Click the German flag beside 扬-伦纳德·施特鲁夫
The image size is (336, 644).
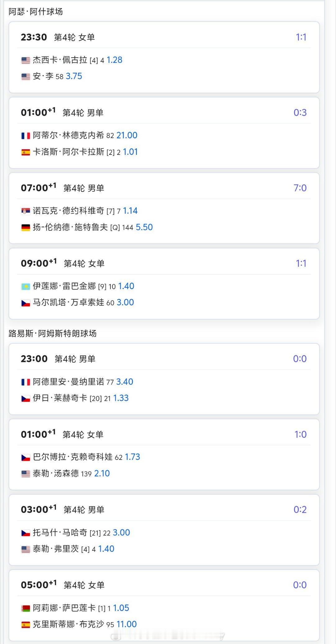coord(26,228)
